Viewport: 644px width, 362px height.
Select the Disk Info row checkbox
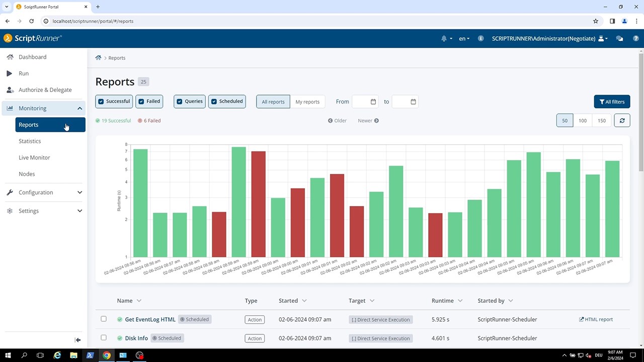coord(104,337)
